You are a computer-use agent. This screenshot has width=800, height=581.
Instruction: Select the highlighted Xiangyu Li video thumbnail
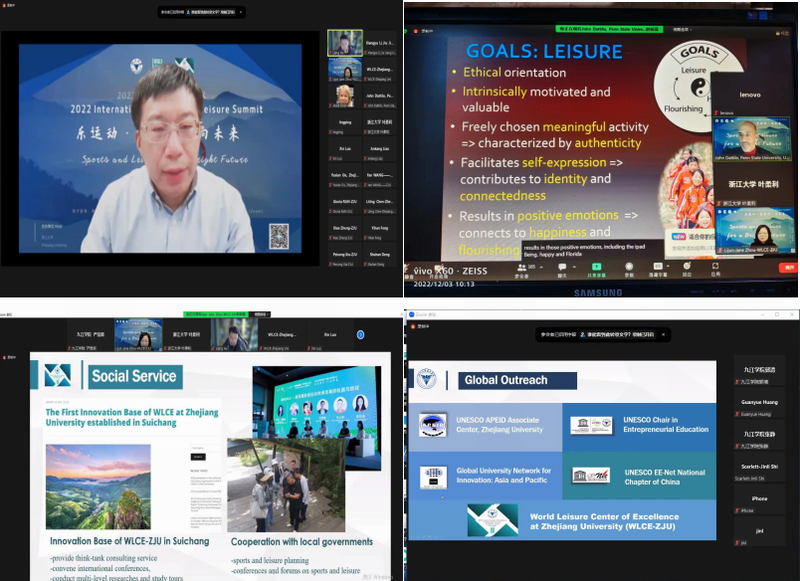point(345,43)
